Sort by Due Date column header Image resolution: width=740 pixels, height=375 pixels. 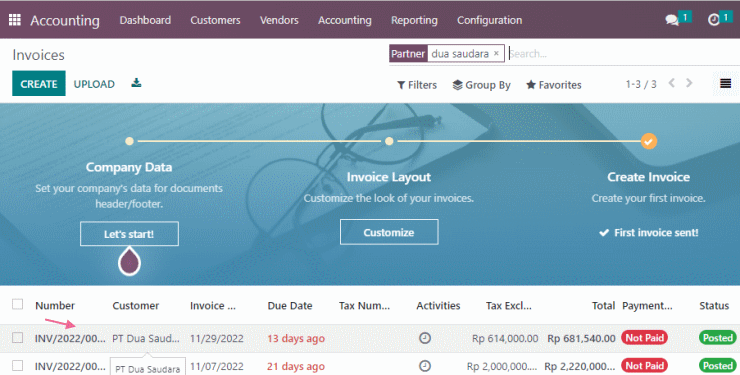(290, 305)
